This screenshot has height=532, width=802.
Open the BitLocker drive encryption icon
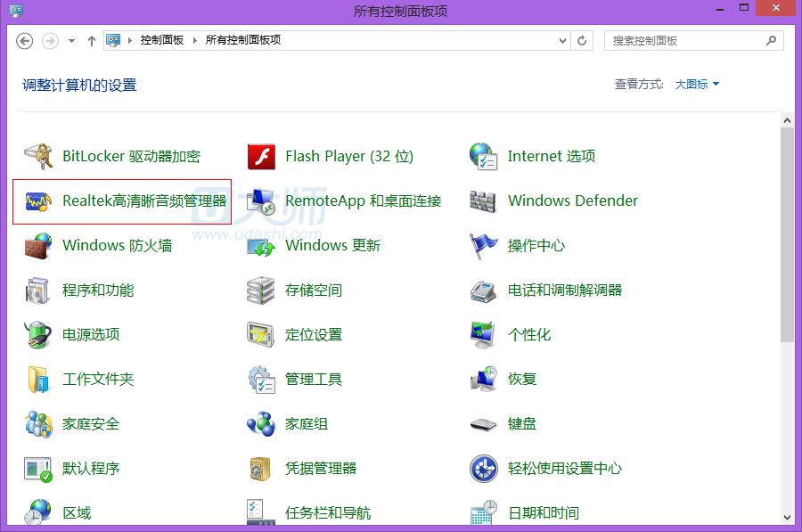38,156
